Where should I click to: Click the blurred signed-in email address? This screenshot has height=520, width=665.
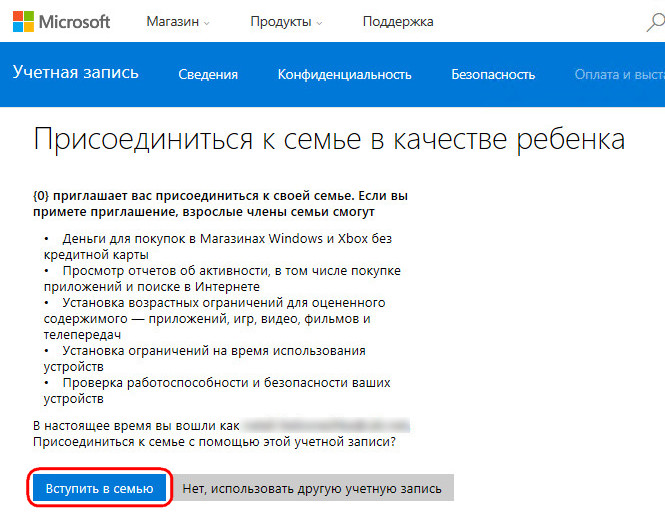(x=327, y=425)
